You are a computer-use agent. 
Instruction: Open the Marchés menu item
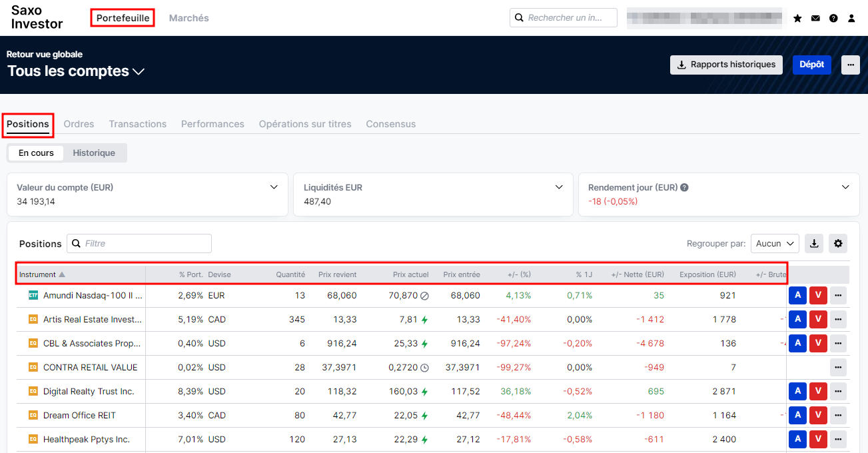[x=189, y=18]
